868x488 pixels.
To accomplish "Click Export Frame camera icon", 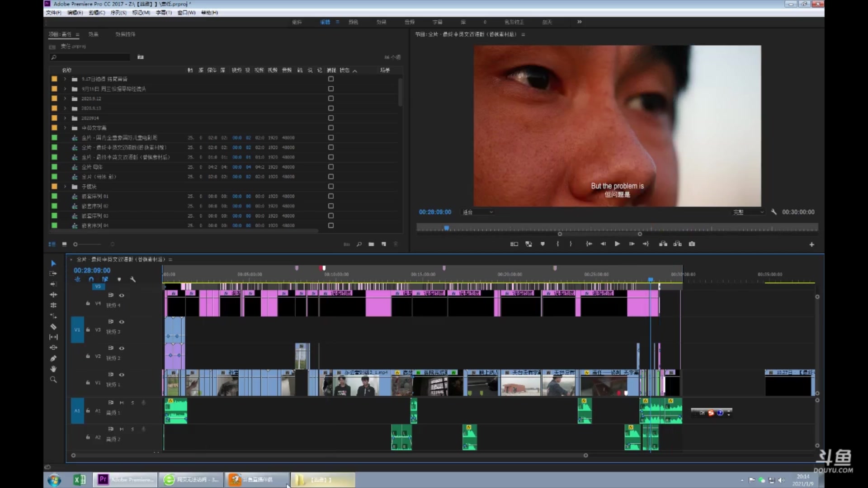I will pos(692,244).
